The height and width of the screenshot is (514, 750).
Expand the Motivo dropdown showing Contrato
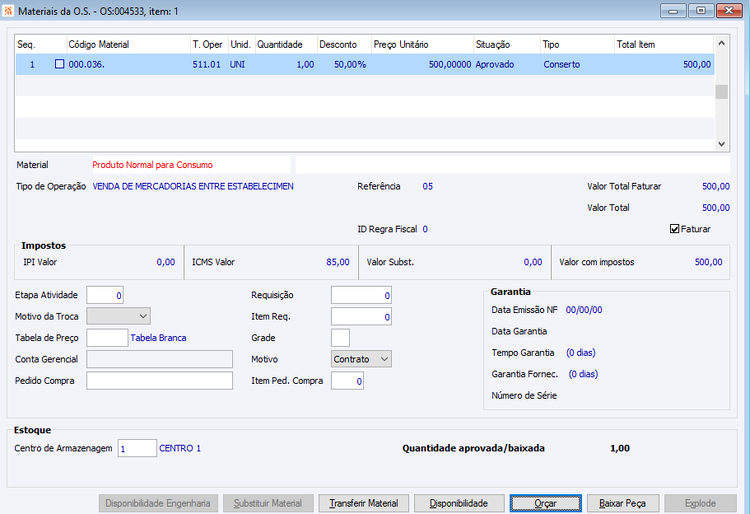[x=361, y=359]
